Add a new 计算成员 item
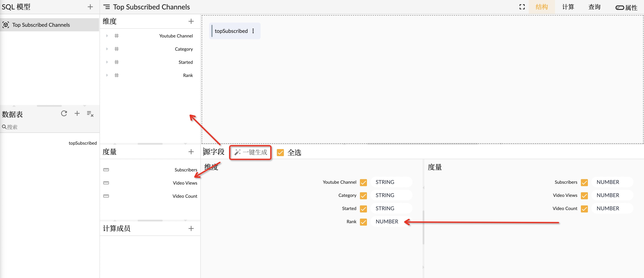 tap(191, 228)
